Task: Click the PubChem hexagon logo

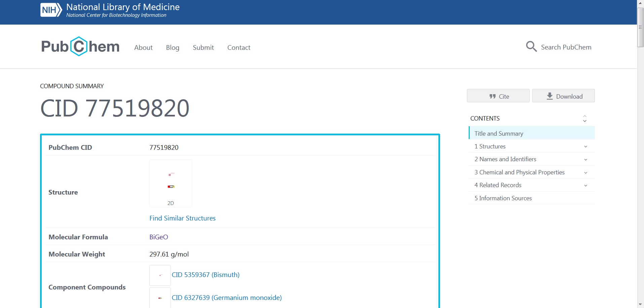Action: point(79,46)
